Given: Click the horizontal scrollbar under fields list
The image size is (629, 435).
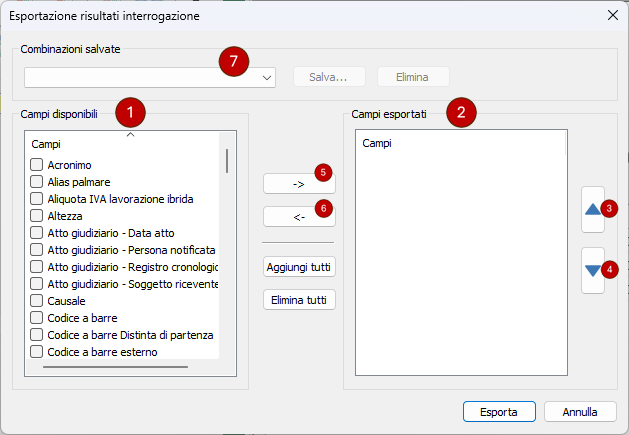Looking at the screenshot, I should [x=115, y=367].
